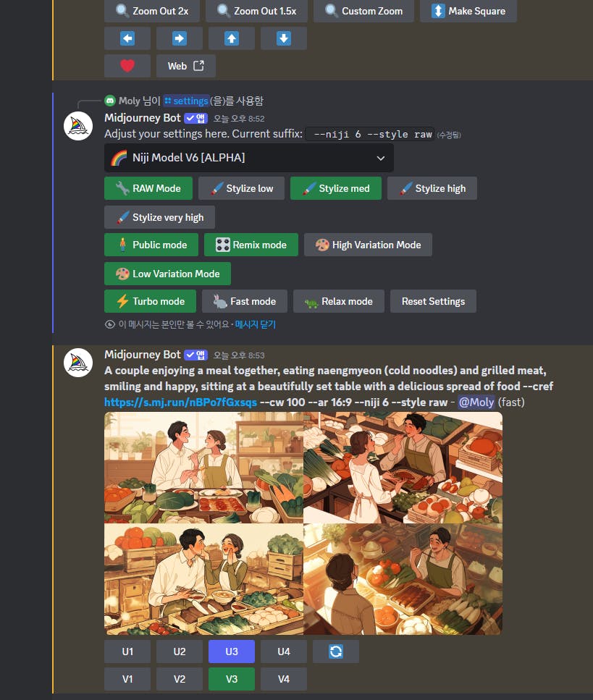Expand the Niji Model V6 dropdown
This screenshot has width=593, height=700.
click(x=249, y=158)
